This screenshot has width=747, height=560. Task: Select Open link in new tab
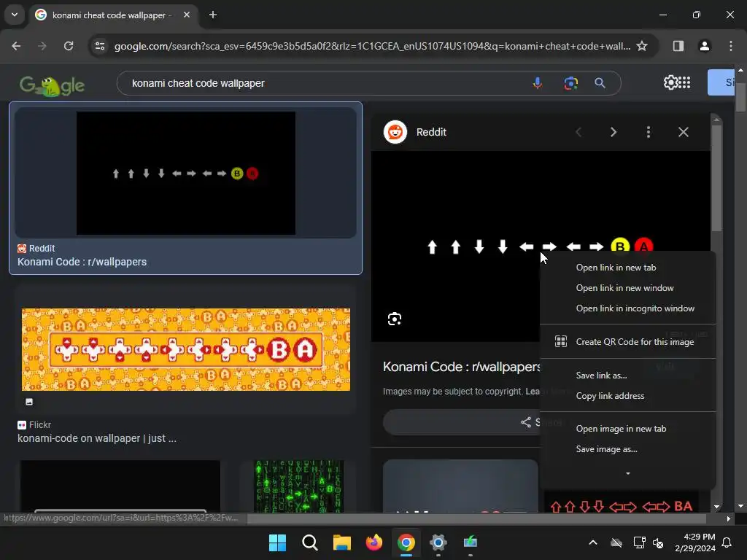tap(628, 268)
